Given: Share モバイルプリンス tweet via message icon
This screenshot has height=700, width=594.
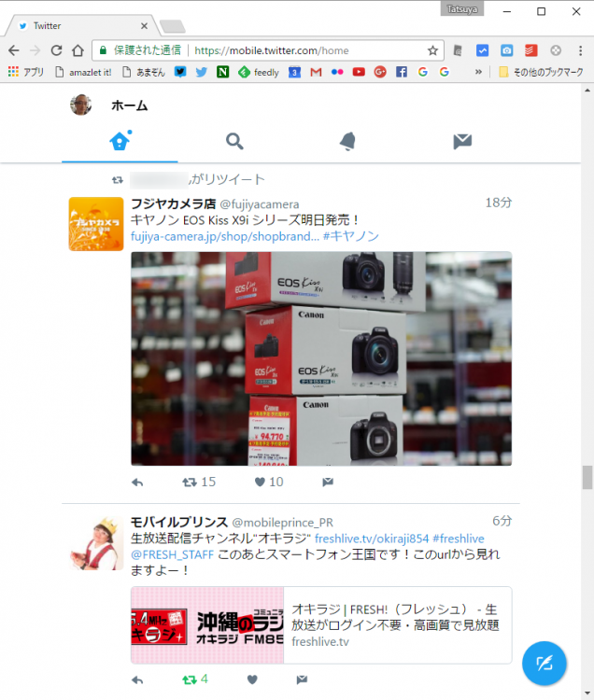Looking at the screenshot, I should click(x=302, y=679).
